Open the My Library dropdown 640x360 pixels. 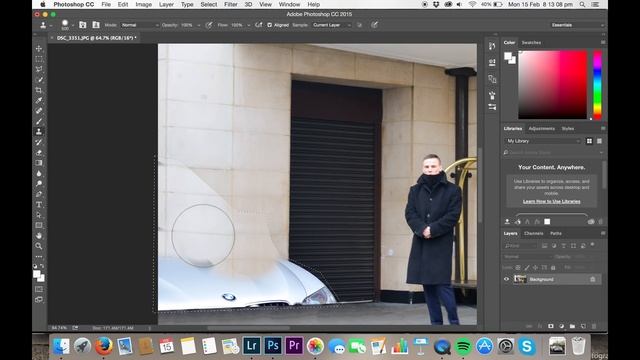543,141
